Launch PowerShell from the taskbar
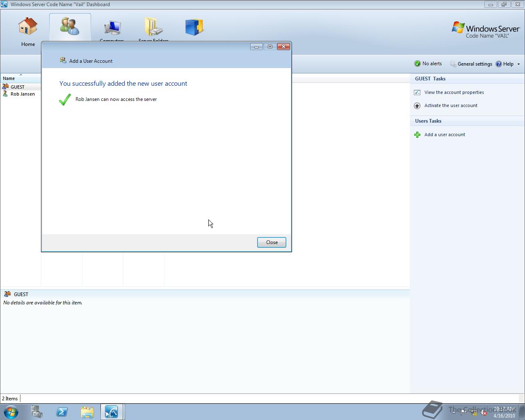Viewport: 525px width, 420px height. 62,412
